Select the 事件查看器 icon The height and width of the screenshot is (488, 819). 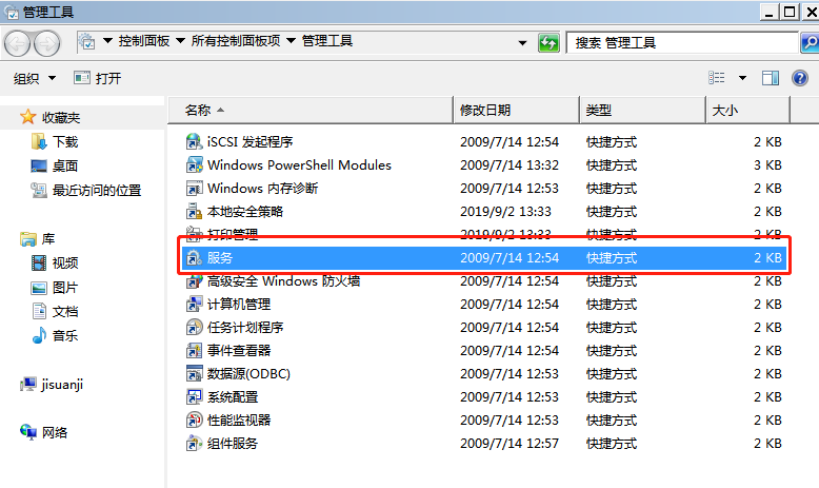[x=194, y=350]
